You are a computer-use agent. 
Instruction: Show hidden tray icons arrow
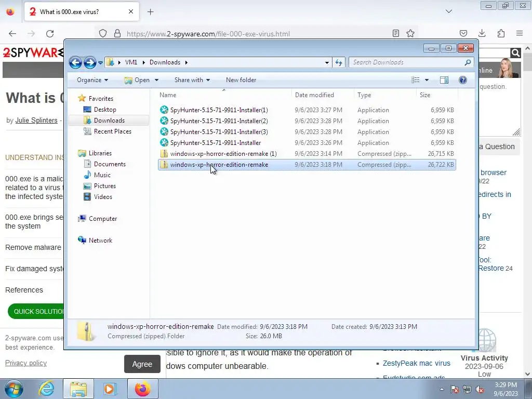coord(442,389)
